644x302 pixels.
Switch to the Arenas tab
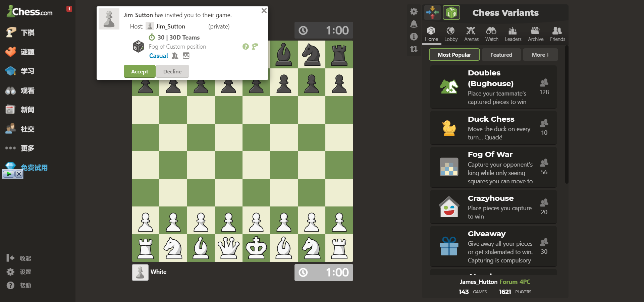coord(471,34)
